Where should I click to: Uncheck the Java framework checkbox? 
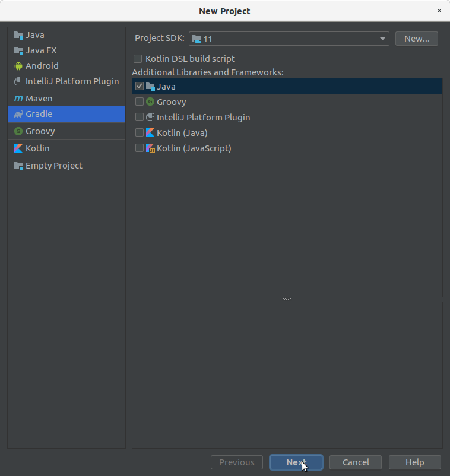pos(140,86)
